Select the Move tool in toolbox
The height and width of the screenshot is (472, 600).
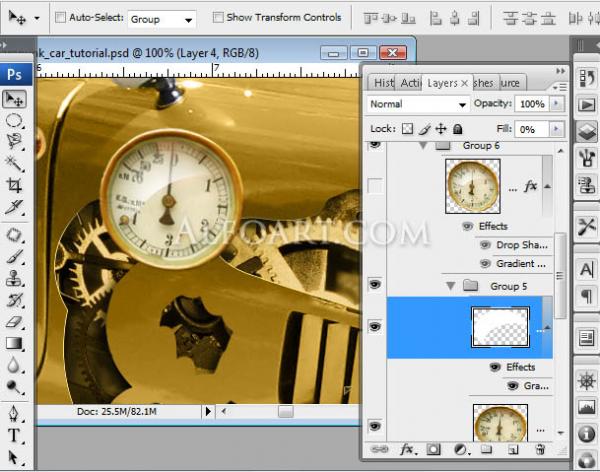[x=15, y=99]
